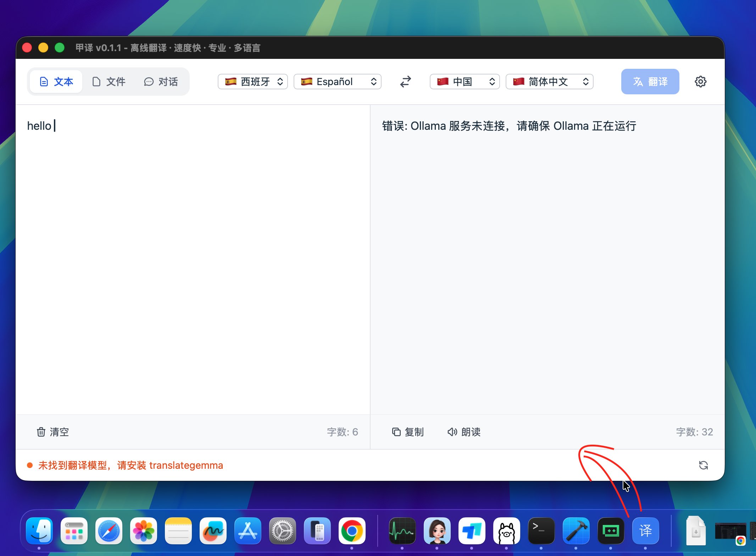
Task: Read aloud the translated text
Action: [463, 432]
